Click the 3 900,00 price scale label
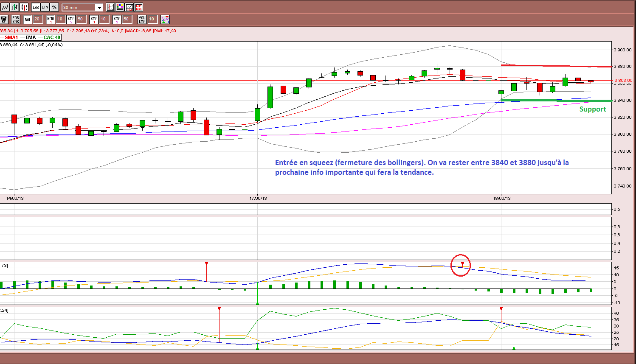Screen dimensions: 636x364 point(623,50)
